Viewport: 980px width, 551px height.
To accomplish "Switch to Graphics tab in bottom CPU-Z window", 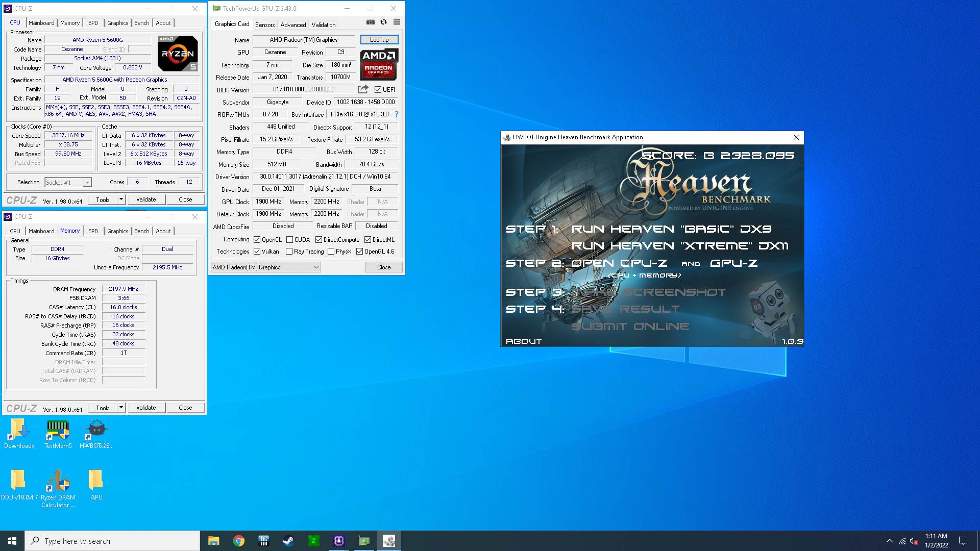I will pos(118,231).
